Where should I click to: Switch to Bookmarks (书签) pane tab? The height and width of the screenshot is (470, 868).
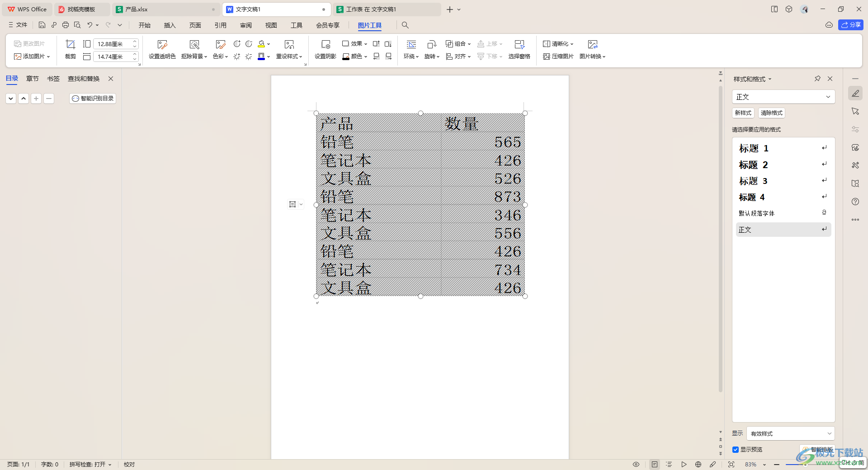pos(53,79)
